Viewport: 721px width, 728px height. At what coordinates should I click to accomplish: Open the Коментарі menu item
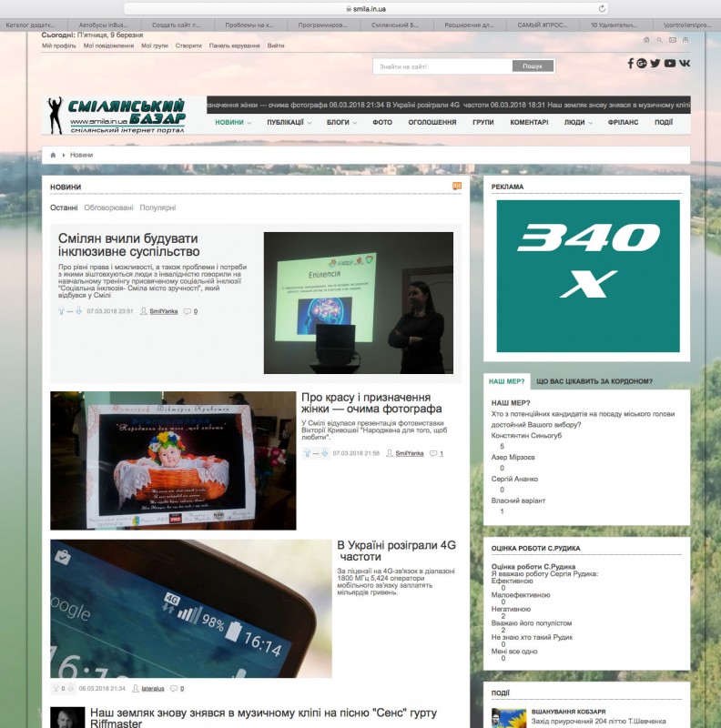pyautogui.click(x=529, y=123)
